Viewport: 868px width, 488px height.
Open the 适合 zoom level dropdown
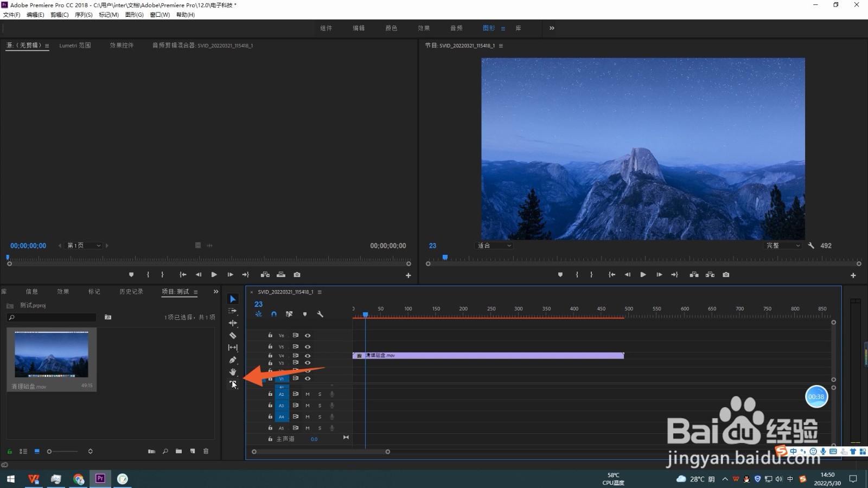coord(494,246)
